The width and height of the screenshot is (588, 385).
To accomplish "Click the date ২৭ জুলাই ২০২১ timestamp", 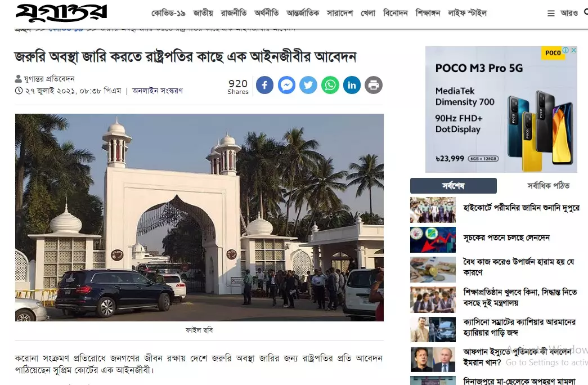I will tap(73, 91).
